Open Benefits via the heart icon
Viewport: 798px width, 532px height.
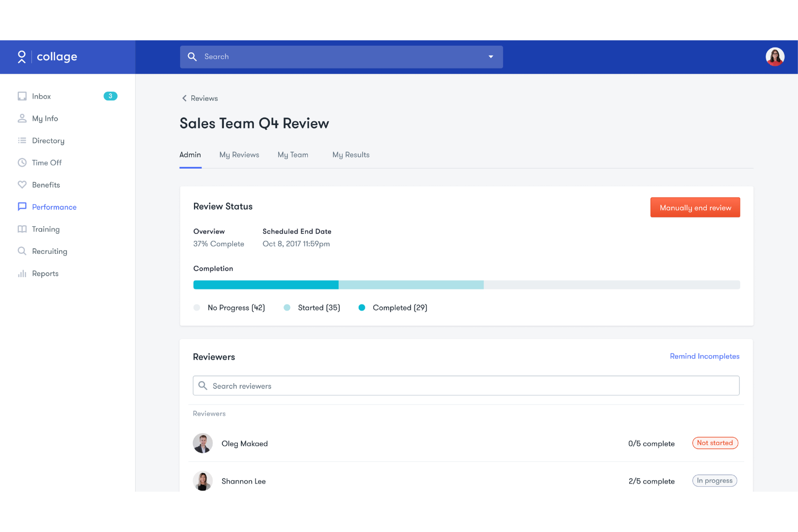pos(22,184)
